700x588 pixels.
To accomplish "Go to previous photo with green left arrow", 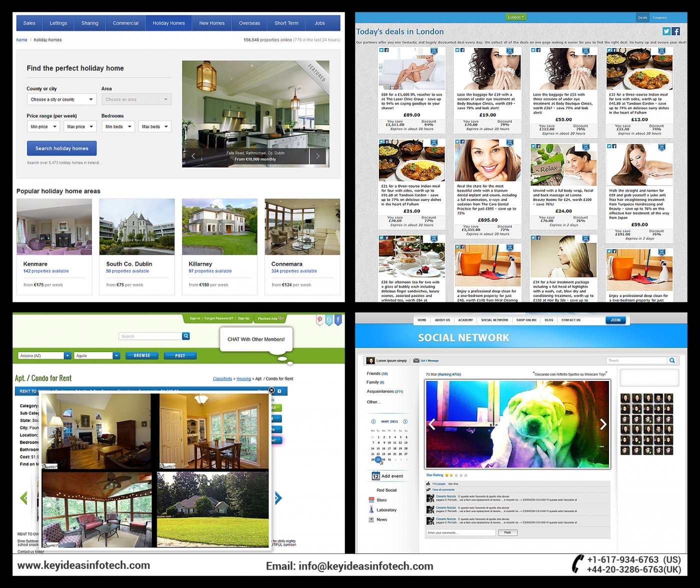I will click(x=23, y=498).
